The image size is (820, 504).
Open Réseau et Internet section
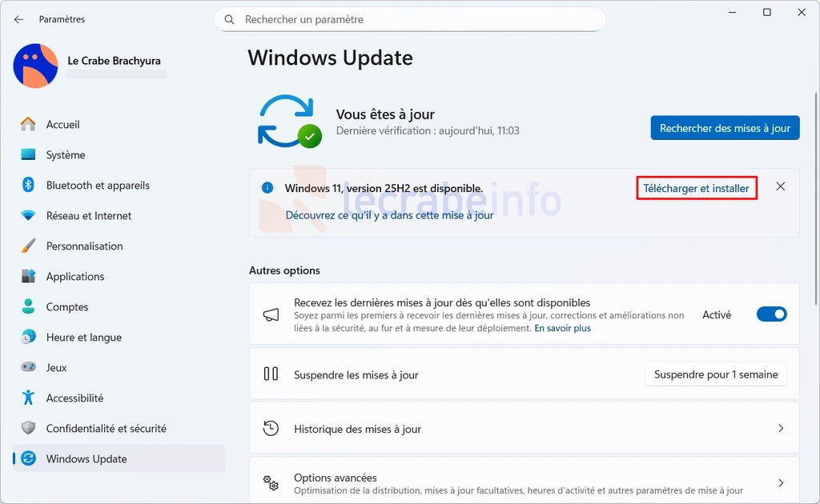(119, 215)
